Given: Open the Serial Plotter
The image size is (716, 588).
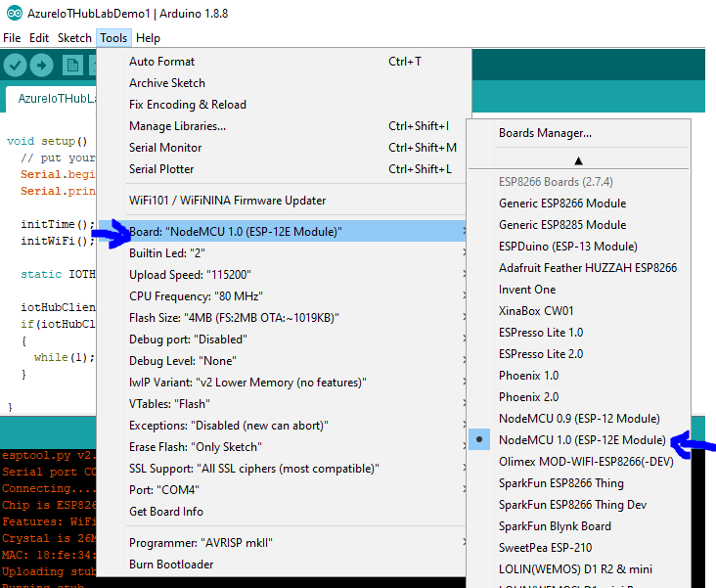Looking at the screenshot, I should (284, 168).
